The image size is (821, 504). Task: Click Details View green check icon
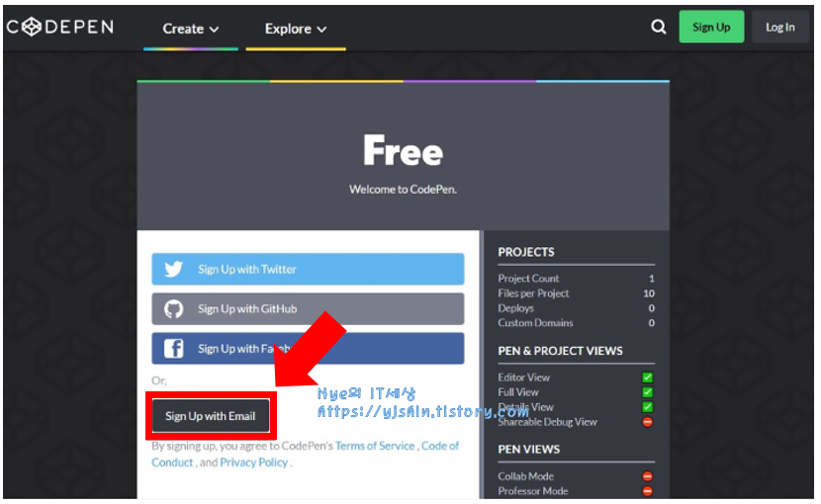(x=647, y=406)
